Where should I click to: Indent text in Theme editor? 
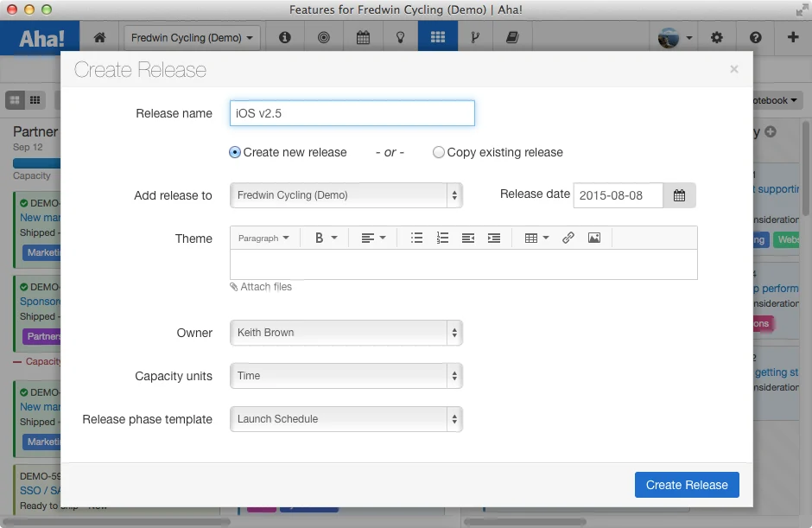(x=494, y=238)
